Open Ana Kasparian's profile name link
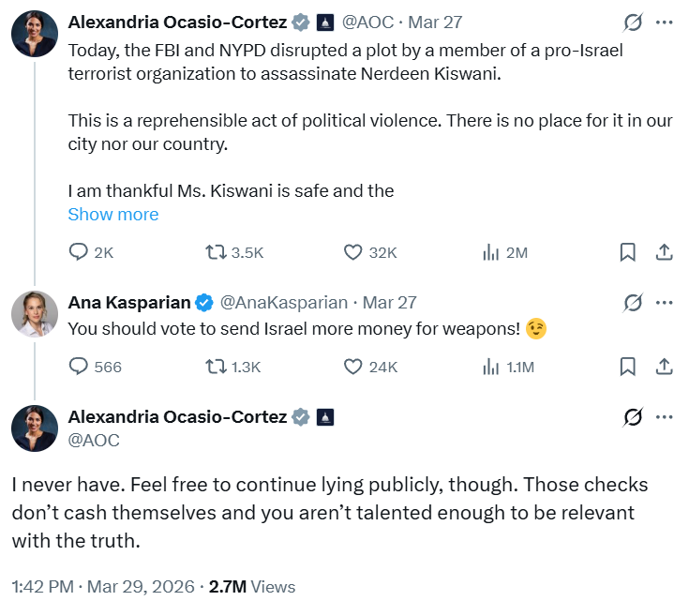Screen dimensions: 689x616 pos(129,303)
